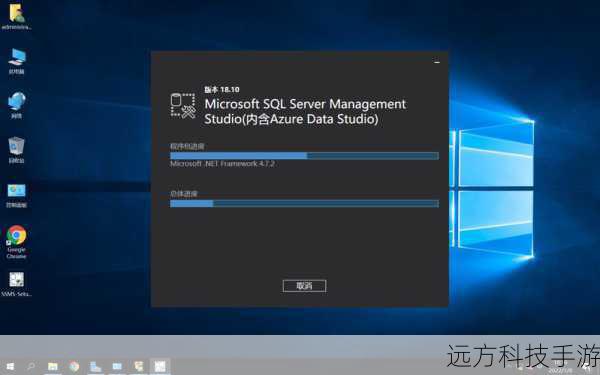Open the Recycle Bin desktop icon
The width and height of the screenshot is (600, 375).
click(x=16, y=150)
